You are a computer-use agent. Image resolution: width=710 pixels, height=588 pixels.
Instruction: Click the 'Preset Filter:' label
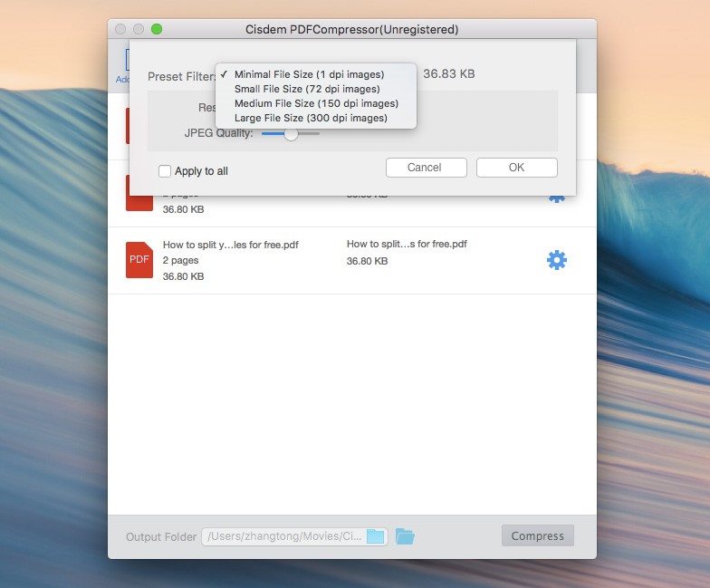(181, 76)
